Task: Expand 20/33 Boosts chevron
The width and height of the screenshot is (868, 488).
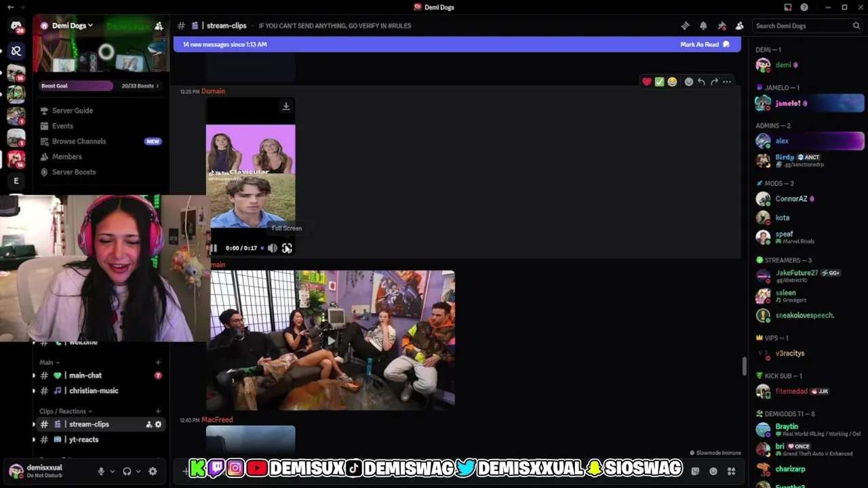Action: [157, 86]
